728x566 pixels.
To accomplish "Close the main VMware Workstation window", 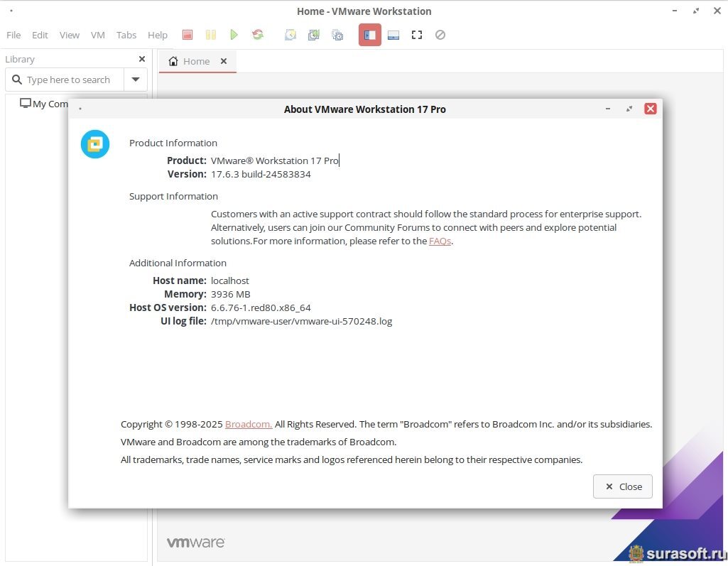I will click(717, 11).
